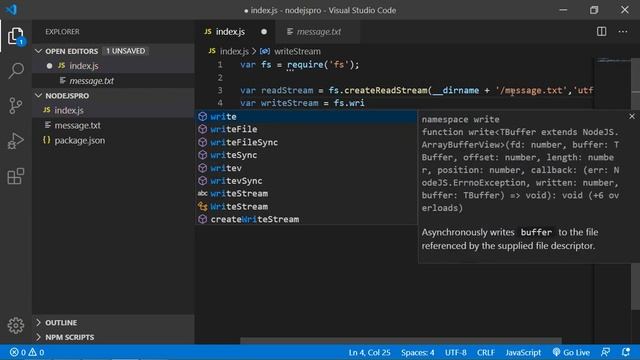Click the unsaved dot on index.js tab
This screenshot has height=360, width=640.
pyautogui.click(x=264, y=31)
